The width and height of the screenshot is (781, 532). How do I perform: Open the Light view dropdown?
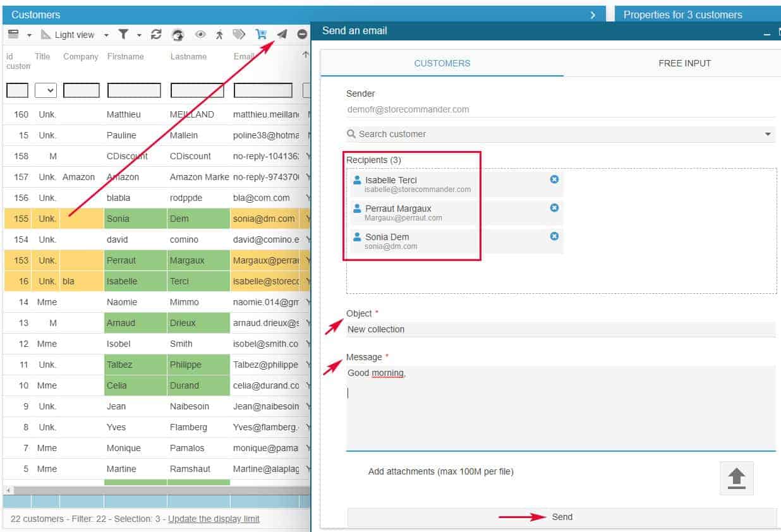click(106, 35)
